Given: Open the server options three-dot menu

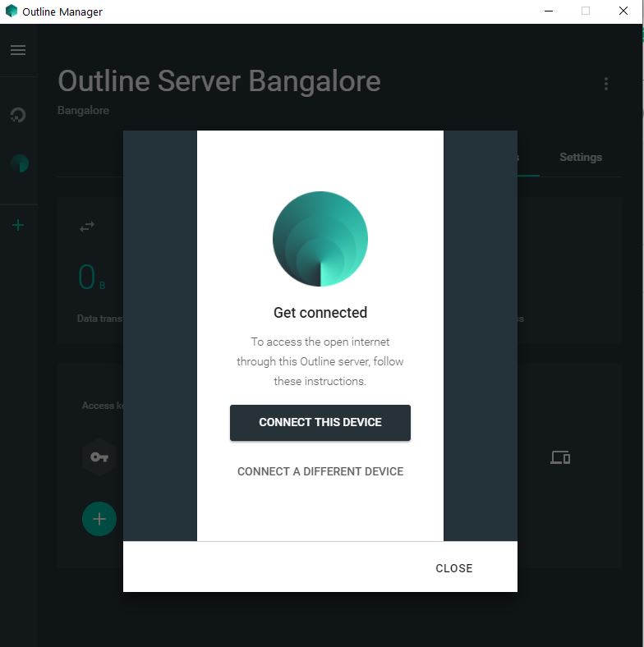Looking at the screenshot, I should (x=605, y=84).
